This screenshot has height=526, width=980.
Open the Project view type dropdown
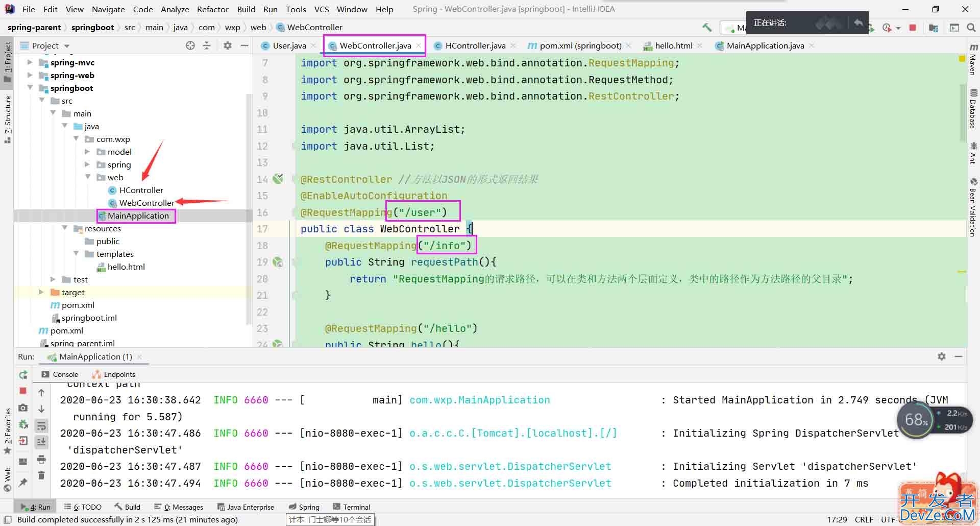click(67, 46)
